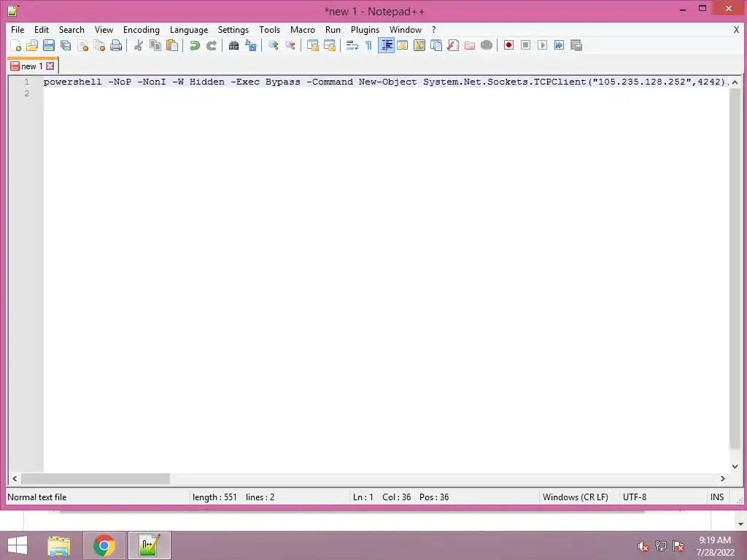The image size is (747, 560).
Task: Click the horizontal scrollbar thumb
Action: coord(96,478)
